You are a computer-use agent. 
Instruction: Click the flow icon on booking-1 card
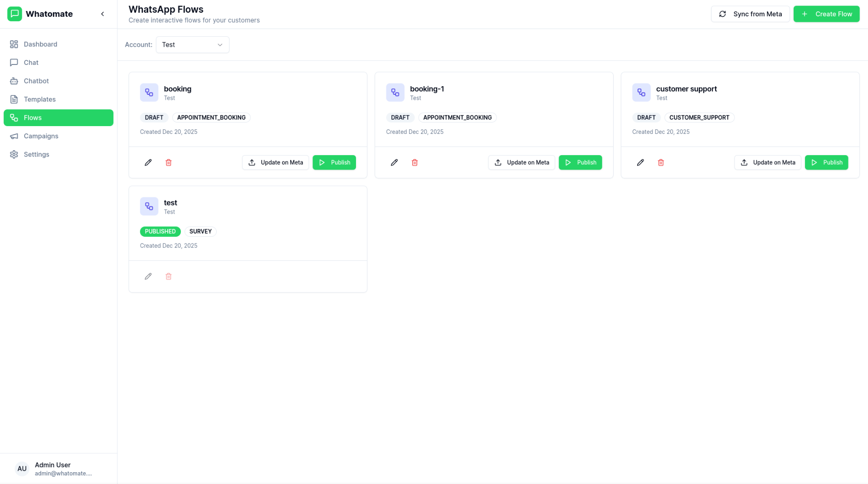pos(395,93)
